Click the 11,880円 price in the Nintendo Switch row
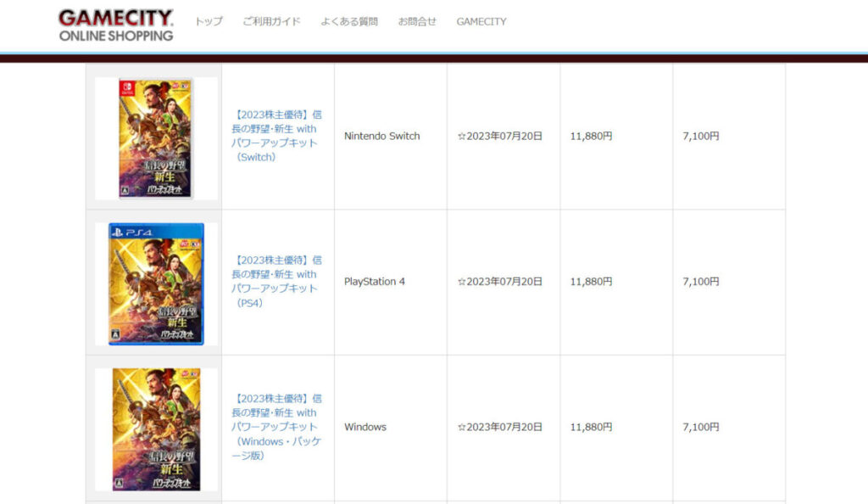The height and width of the screenshot is (504, 868). pyautogui.click(x=591, y=137)
